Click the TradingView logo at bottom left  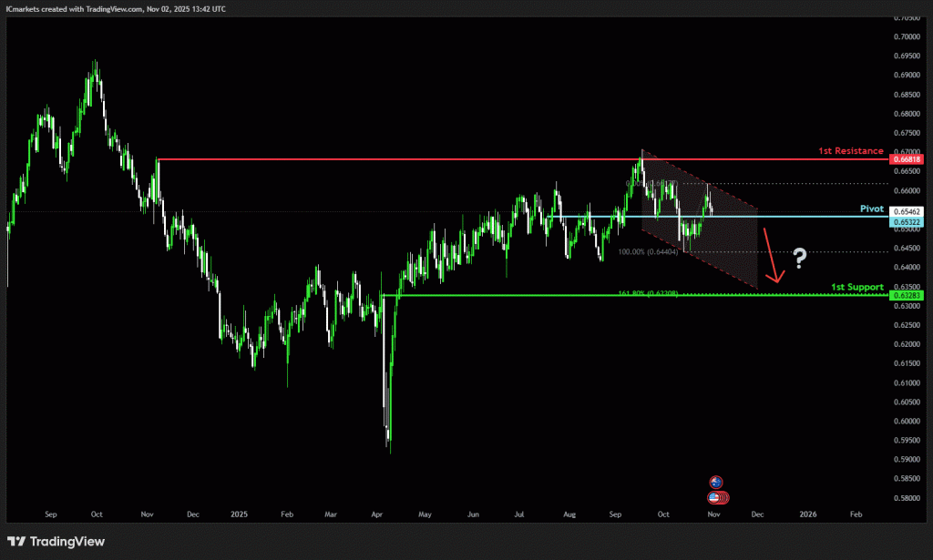point(56,542)
